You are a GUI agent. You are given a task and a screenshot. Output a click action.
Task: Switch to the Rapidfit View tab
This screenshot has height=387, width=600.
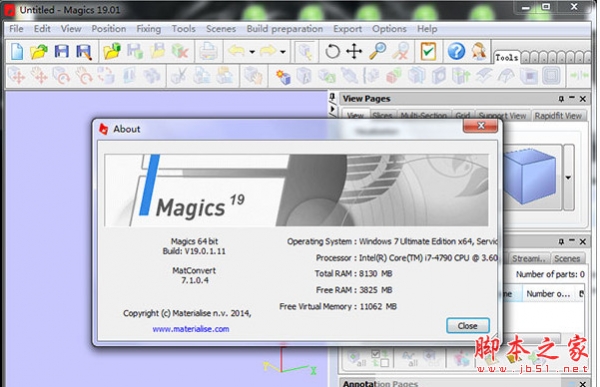coord(558,116)
